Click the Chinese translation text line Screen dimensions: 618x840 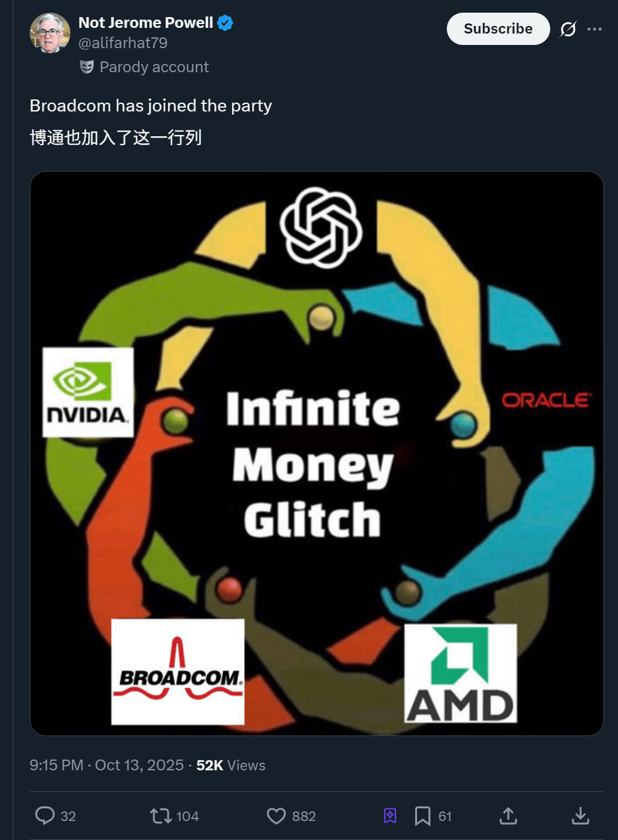click(x=116, y=137)
